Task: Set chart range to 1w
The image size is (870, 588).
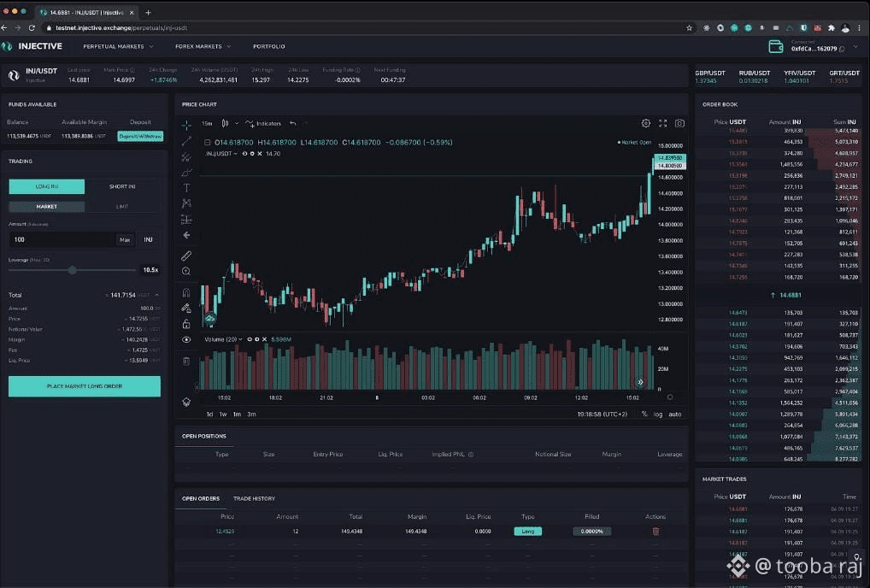Action: click(222, 414)
